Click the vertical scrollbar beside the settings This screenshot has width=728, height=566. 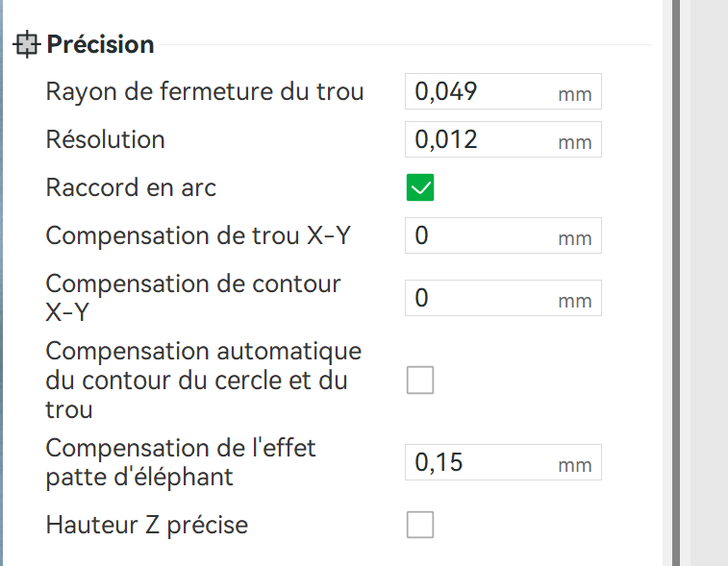pos(676,283)
